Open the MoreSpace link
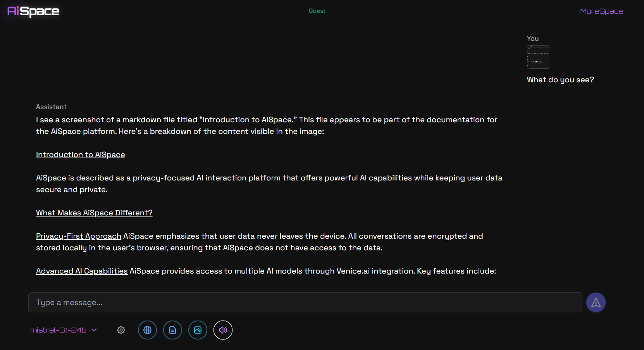The image size is (644, 350). (601, 11)
